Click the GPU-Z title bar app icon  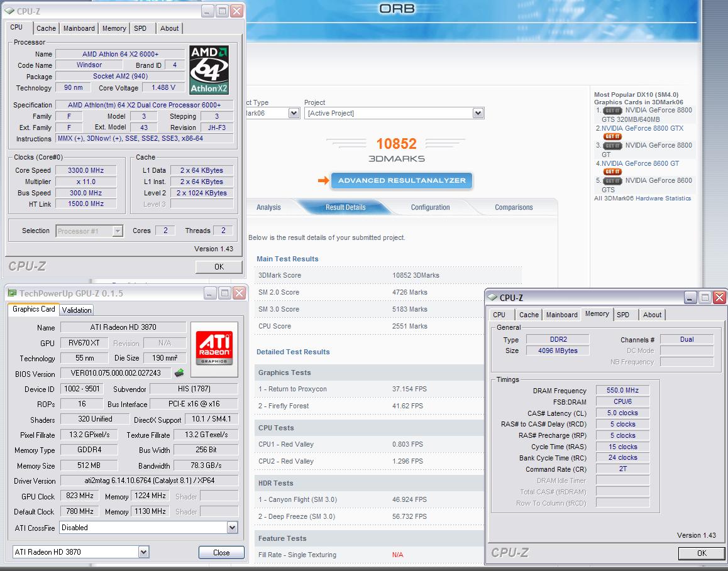[12, 293]
